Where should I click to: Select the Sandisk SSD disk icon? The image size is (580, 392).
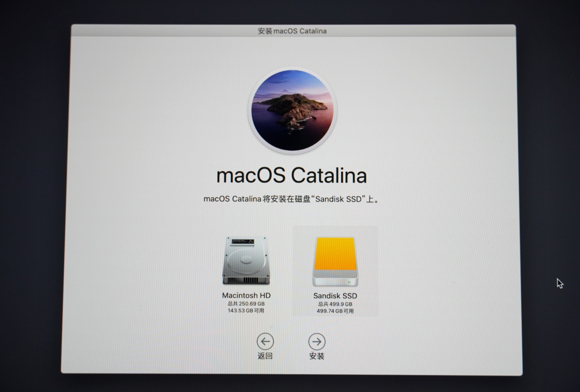click(335, 261)
